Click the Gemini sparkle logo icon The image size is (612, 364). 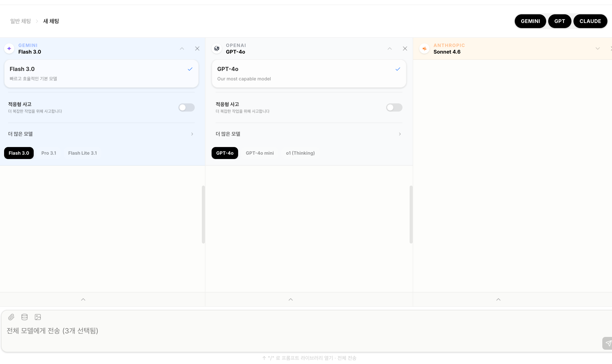point(9,48)
